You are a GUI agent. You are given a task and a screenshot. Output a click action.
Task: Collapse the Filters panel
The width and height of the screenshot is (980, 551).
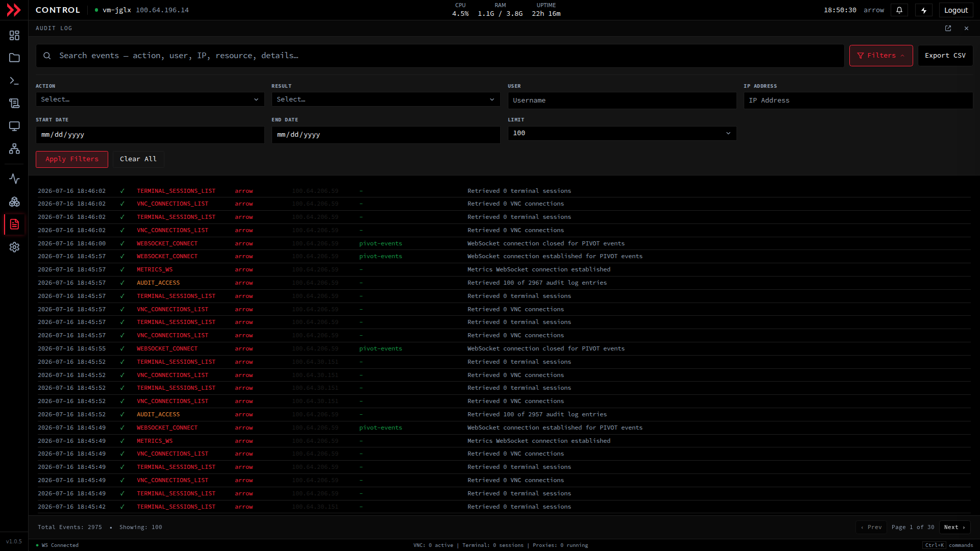pos(881,56)
